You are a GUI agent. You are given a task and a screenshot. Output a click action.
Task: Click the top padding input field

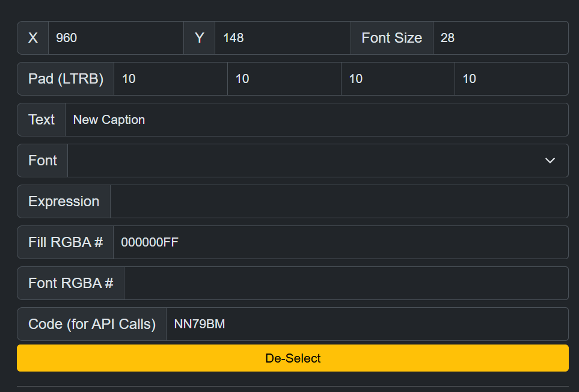coord(284,79)
